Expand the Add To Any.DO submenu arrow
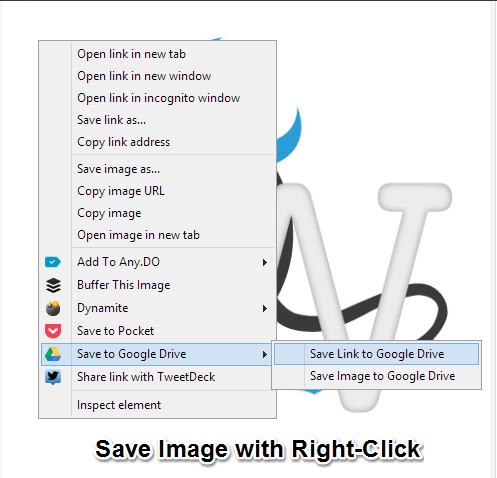Screen dimensions: 497x478 click(x=265, y=262)
